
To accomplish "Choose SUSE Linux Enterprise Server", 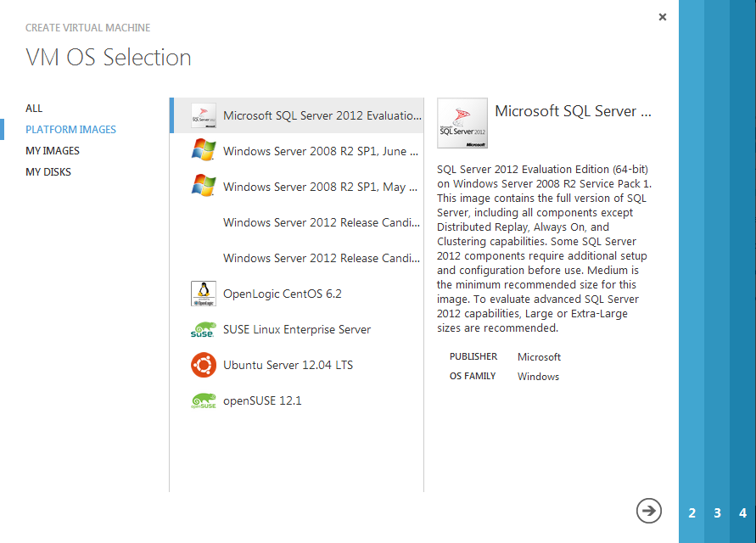I will 297,329.
